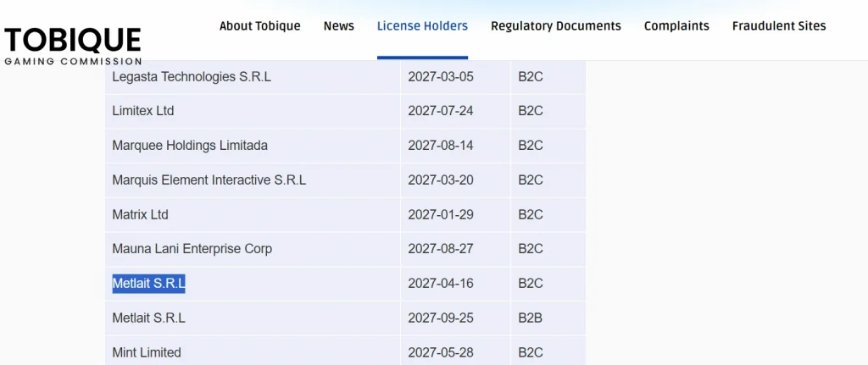This screenshot has height=365, width=868.
Task: Click the 2027-03-20 expiry date
Action: pos(441,180)
